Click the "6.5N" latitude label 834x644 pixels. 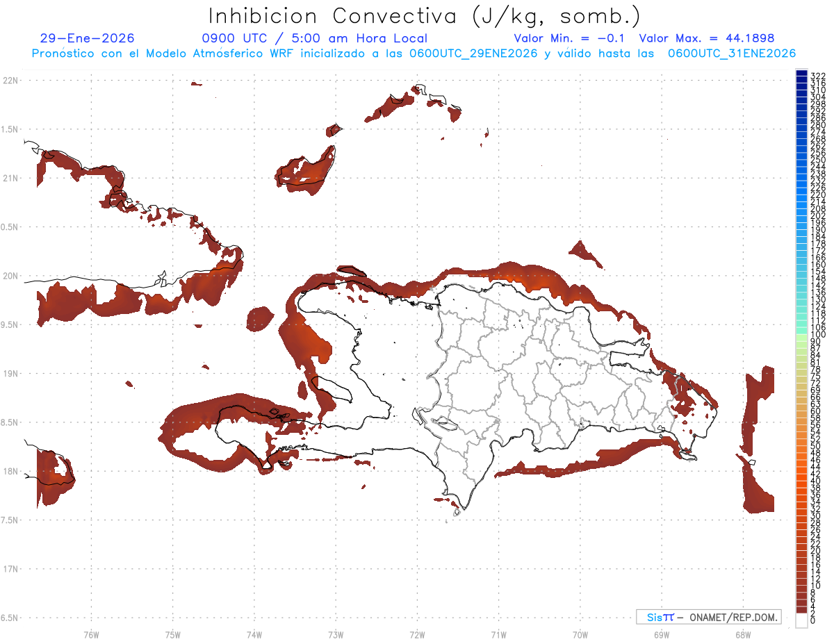10,618
